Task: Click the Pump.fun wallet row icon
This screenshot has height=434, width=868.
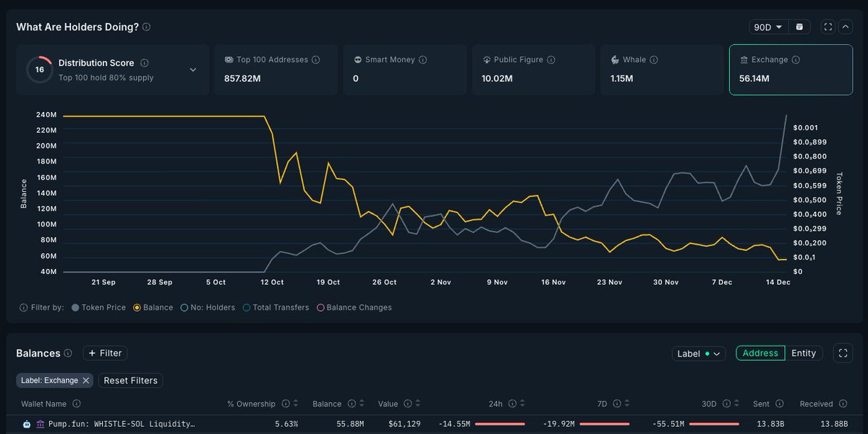Action: click(26, 424)
